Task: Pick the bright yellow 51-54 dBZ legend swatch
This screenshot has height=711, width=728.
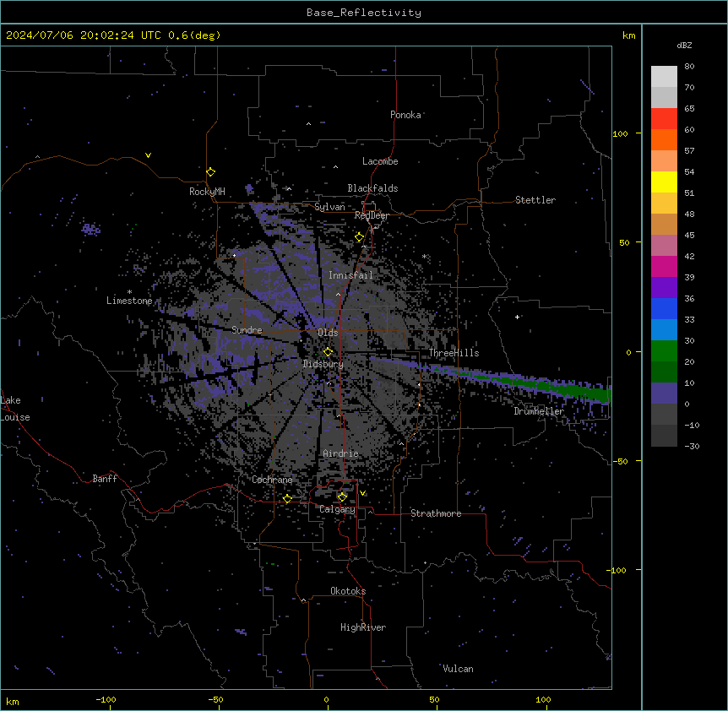Action: 664,182
